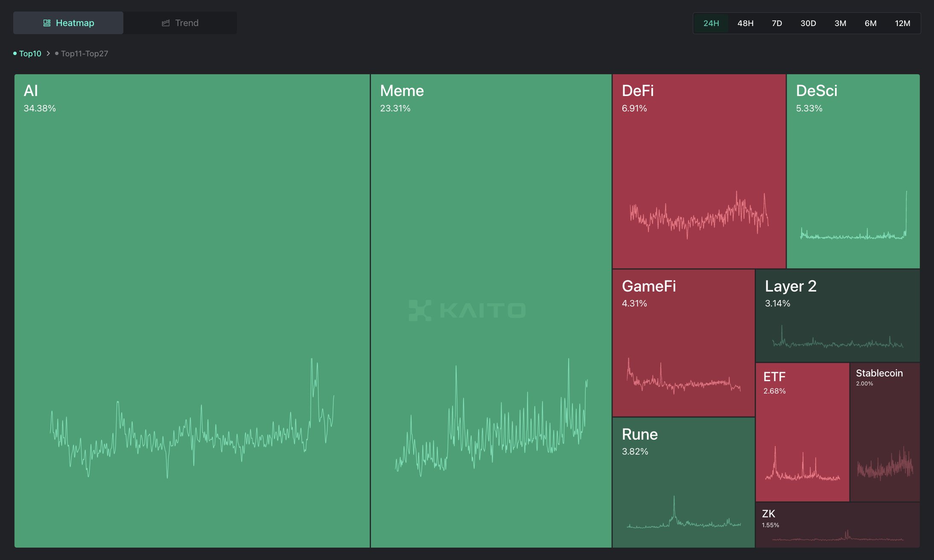The image size is (934, 560).
Task: Select the 30D time range
Action: coord(808,23)
